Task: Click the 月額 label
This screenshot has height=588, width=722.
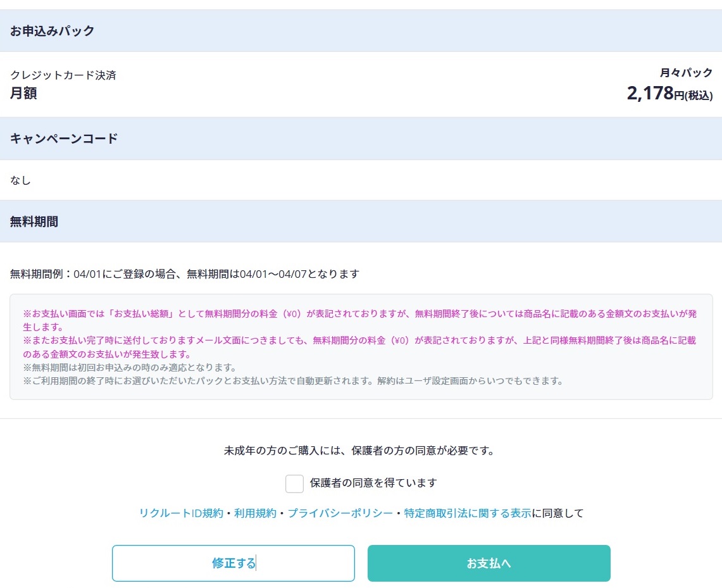Action: [x=23, y=93]
